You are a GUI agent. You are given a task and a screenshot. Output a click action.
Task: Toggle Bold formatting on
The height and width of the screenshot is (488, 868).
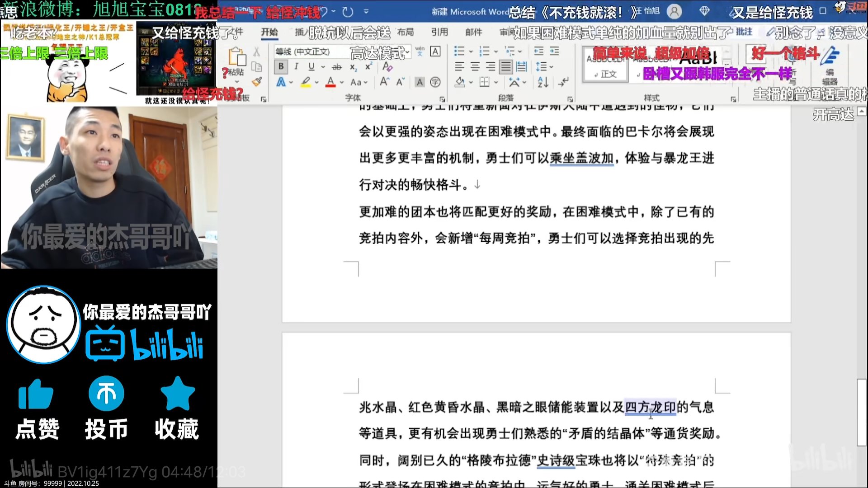pos(281,67)
